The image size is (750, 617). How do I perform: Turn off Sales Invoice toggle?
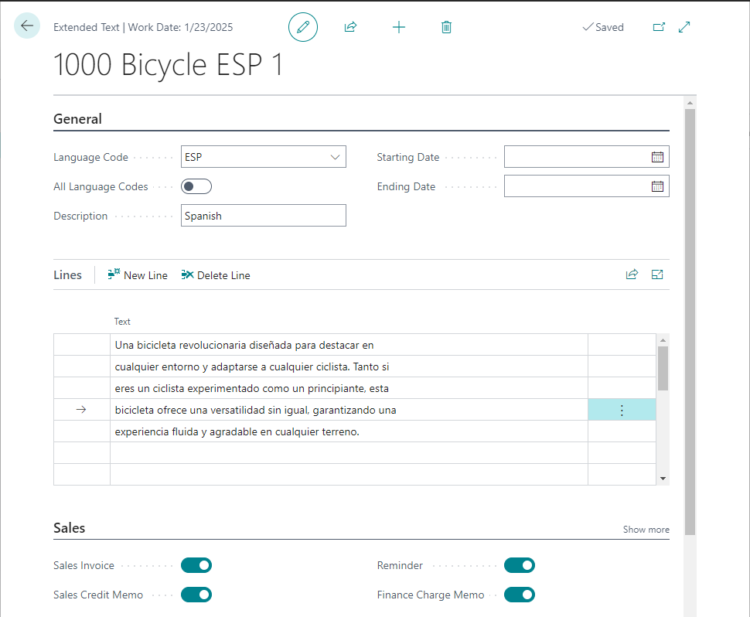196,565
